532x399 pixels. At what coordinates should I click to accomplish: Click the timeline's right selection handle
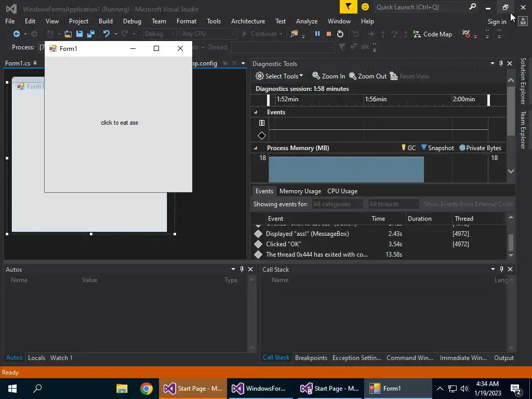click(x=488, y=100)
